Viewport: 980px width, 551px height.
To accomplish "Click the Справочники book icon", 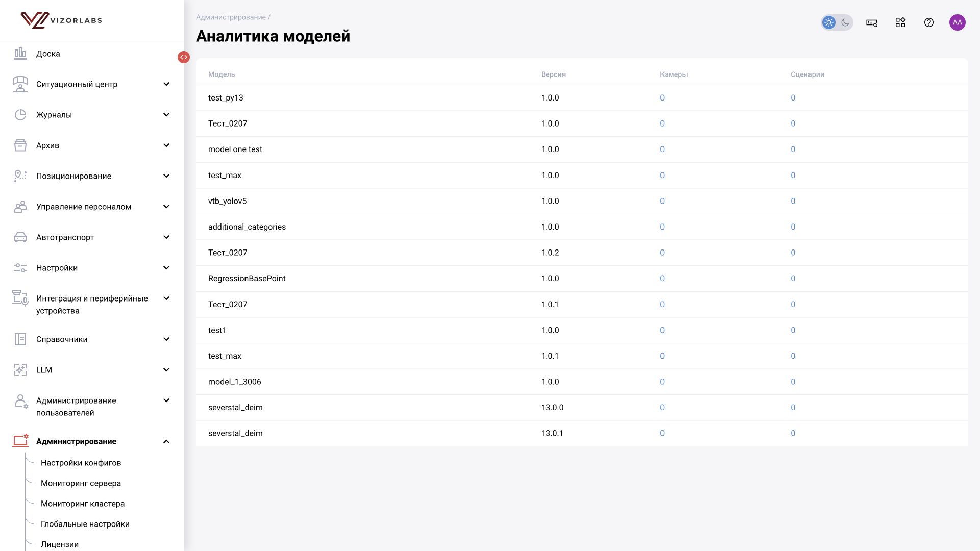I will (20, 339).
